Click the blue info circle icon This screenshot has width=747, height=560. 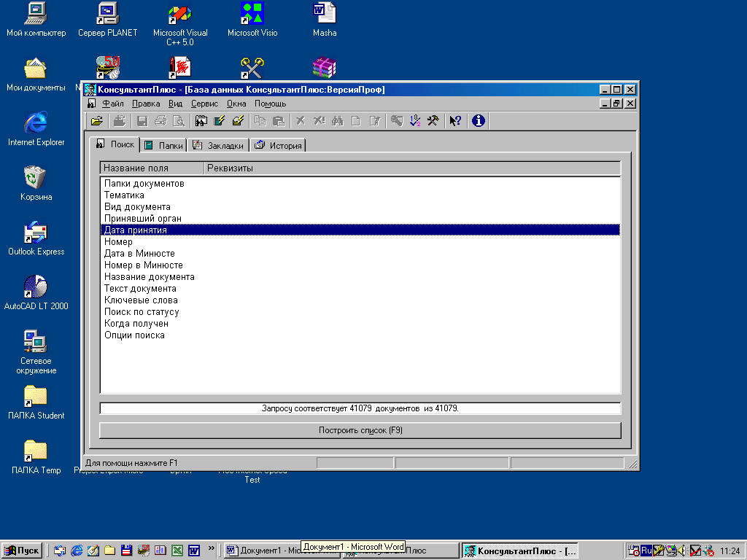point(479,121)
